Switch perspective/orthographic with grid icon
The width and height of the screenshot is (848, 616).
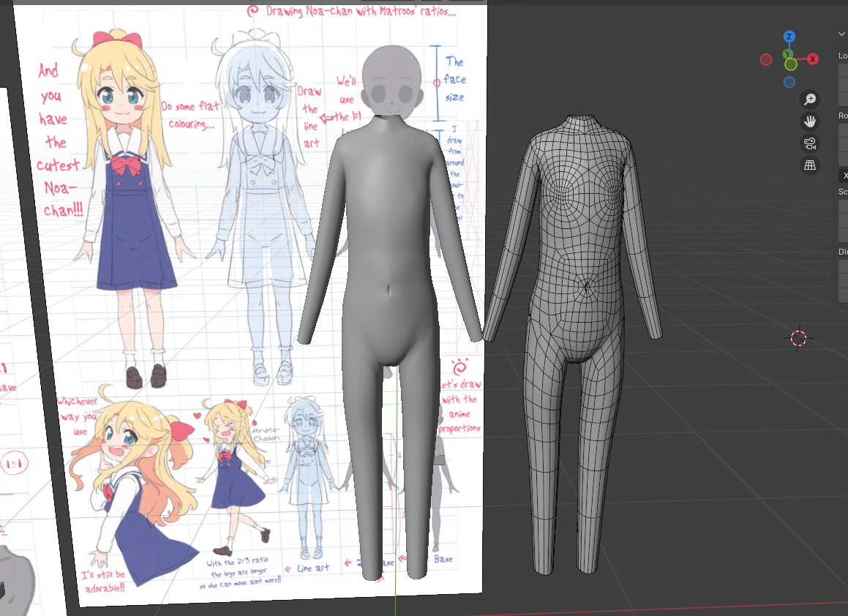tap(810, 165)
